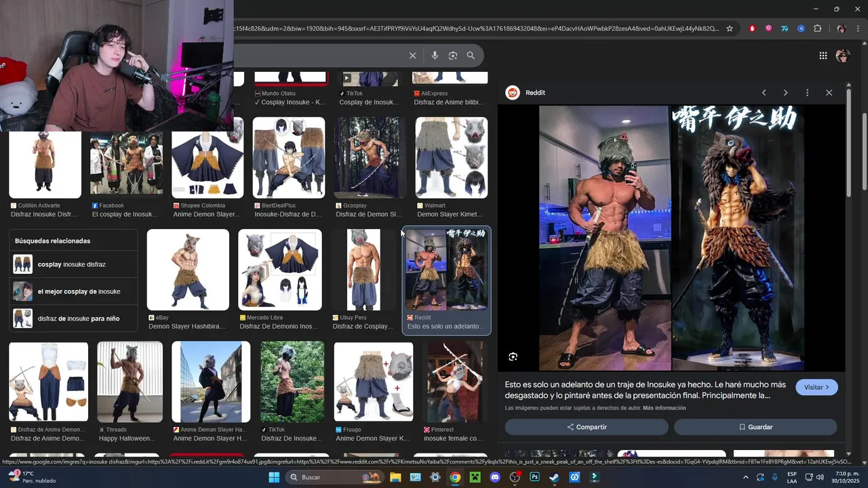The width and height of the screenshot is (868, 488).
Task: Select related search disfraz de inosuke para niño
Action: click(75, 319)
